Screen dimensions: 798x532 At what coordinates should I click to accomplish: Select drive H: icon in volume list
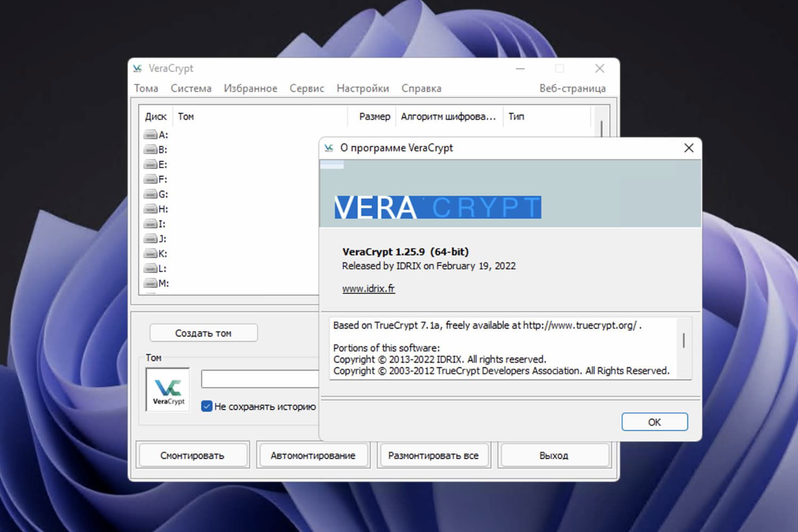click(x=151, y=210)
